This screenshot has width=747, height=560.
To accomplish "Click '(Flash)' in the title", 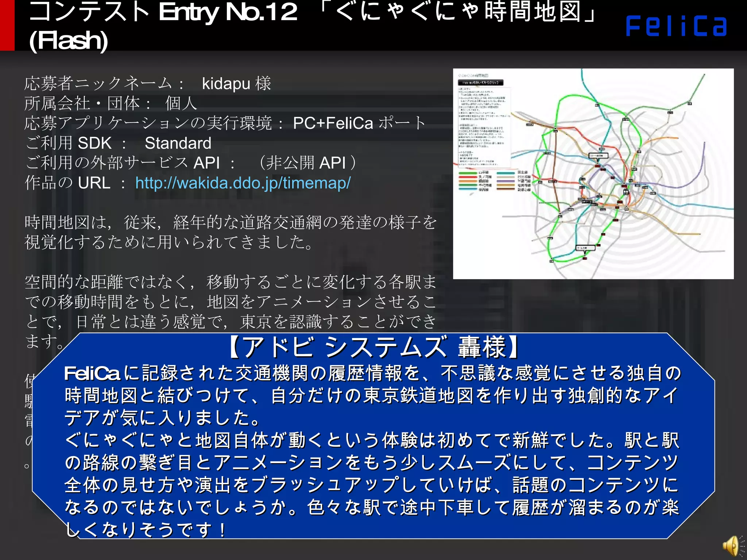I will click(x=68, y=40).
